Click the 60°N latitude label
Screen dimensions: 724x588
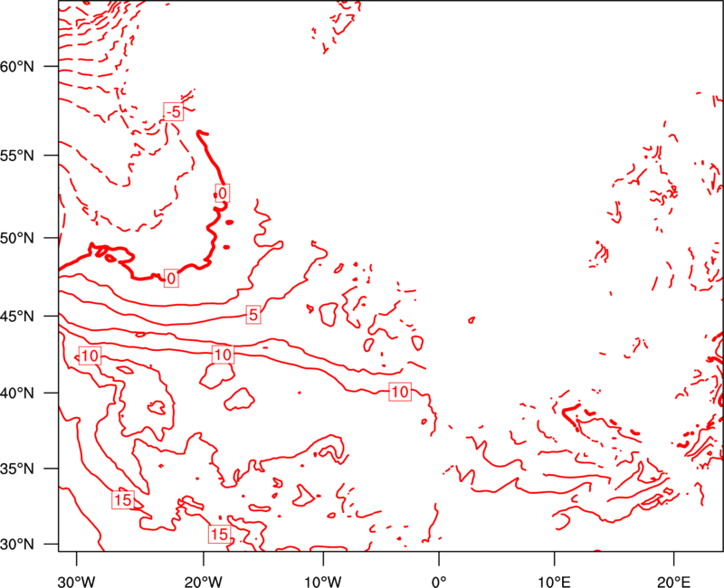[17, 66]
